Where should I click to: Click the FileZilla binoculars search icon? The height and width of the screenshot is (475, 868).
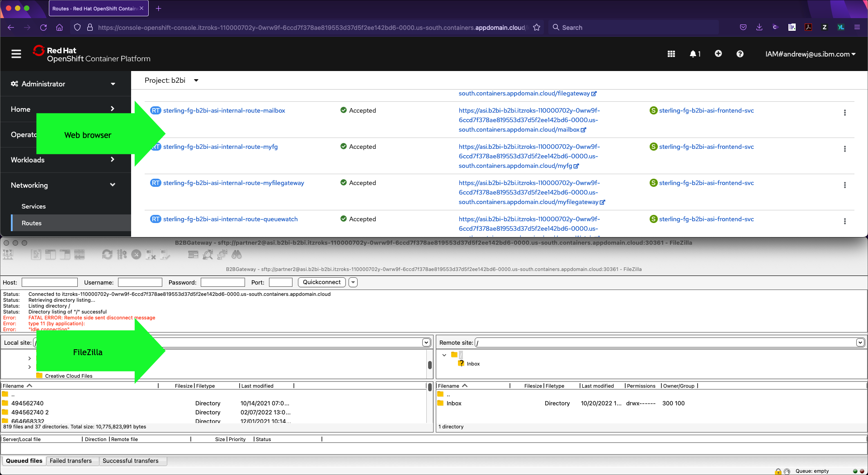(x=236, y=255)
